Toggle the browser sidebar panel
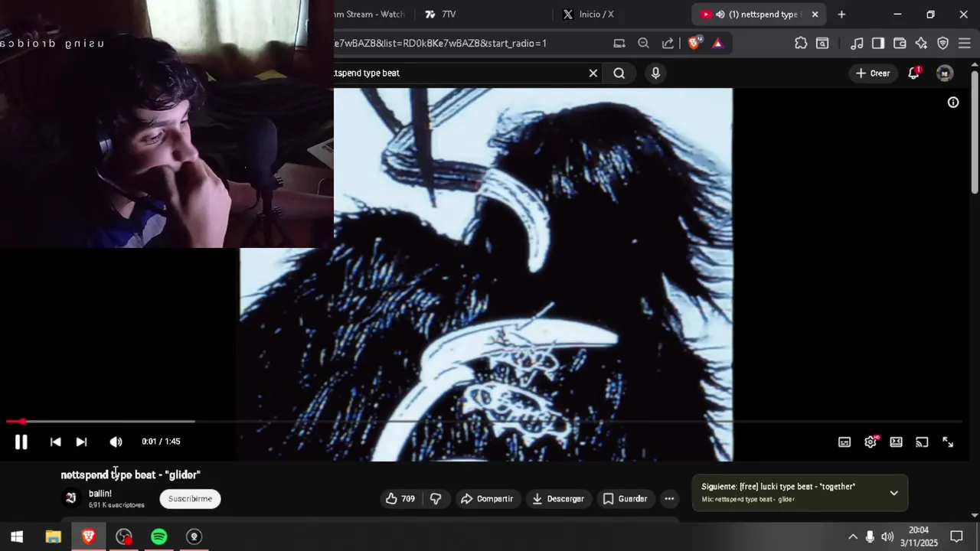The image size is (980, 551). coord(878,44)
